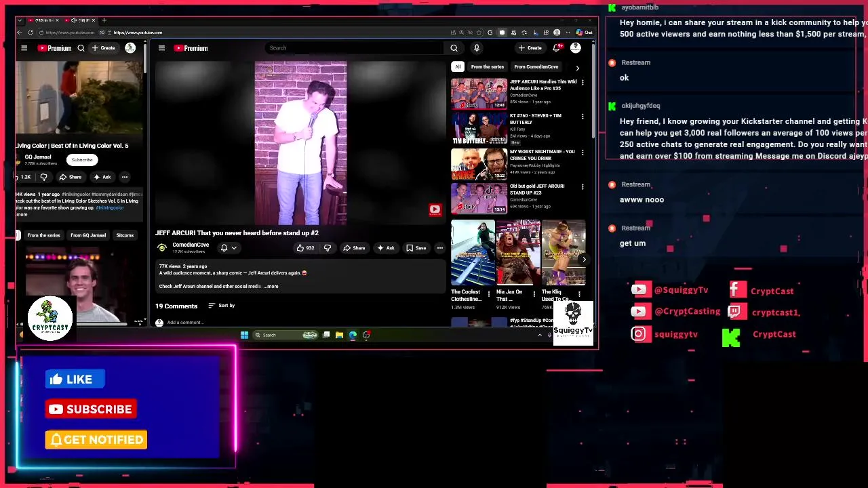The width and height of the screenshot is (868, 488).
Task: Open Windows Start menu on the taskbar
Action: pos(244,335)
